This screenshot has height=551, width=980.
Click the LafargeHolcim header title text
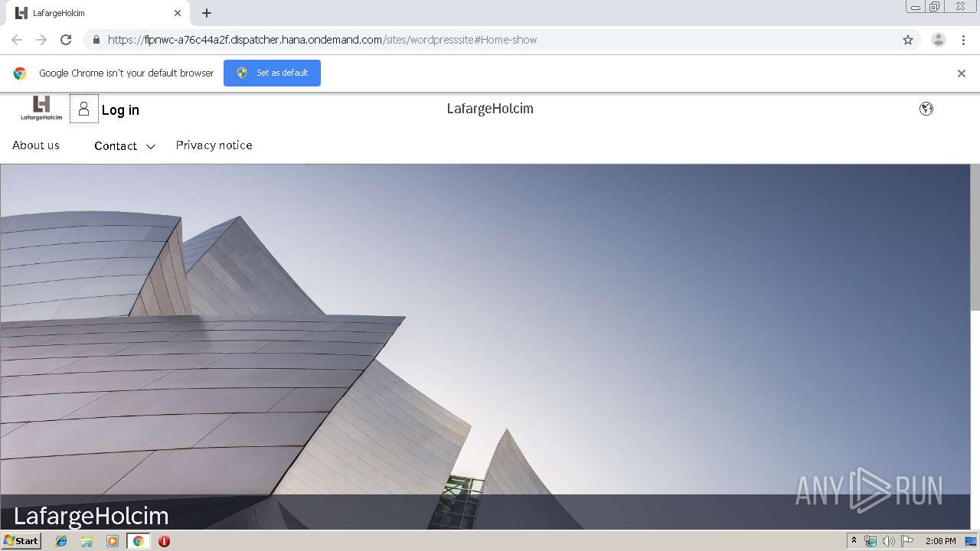490,109
